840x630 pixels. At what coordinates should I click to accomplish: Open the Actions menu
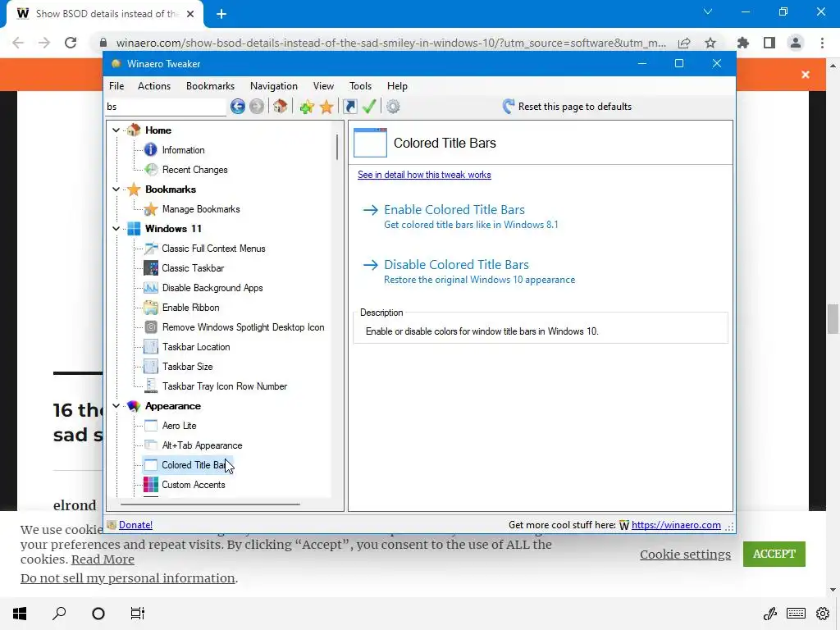[x=154, y=85]
